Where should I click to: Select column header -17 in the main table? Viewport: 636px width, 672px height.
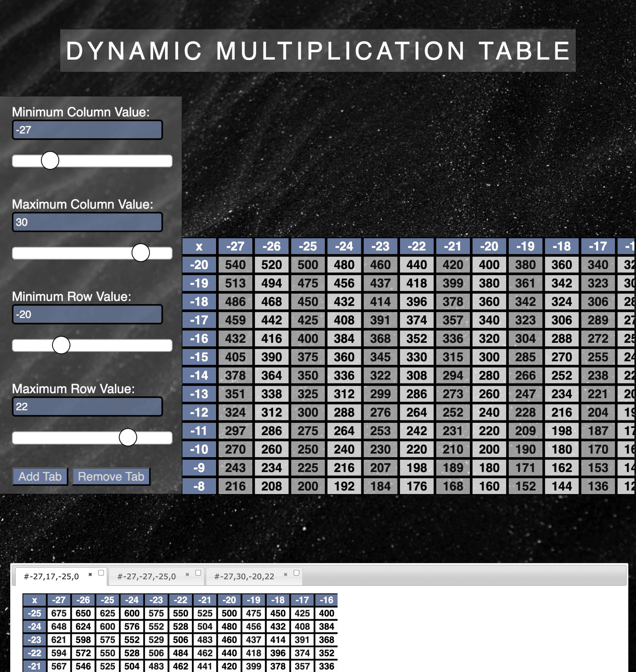click(598, 246)
